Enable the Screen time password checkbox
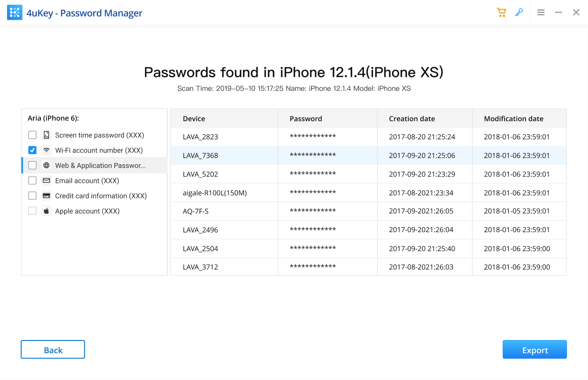 [33, 135]
